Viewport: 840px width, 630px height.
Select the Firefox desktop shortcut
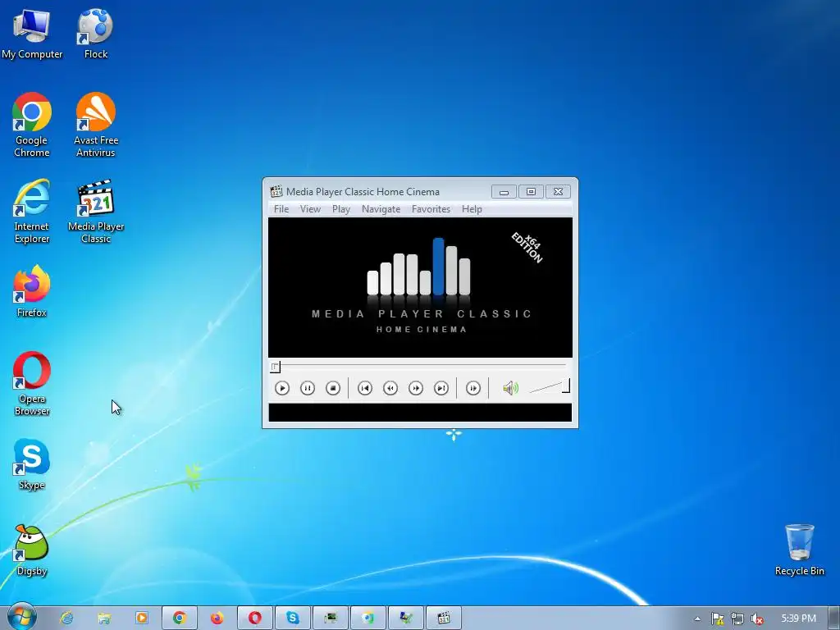click(x=32, y=292)
